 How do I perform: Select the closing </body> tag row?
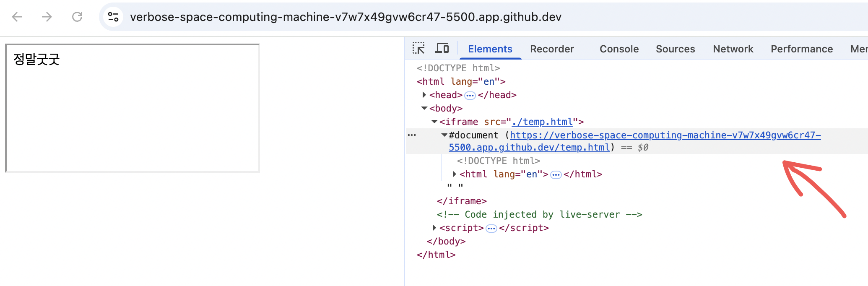coord(446,241)
